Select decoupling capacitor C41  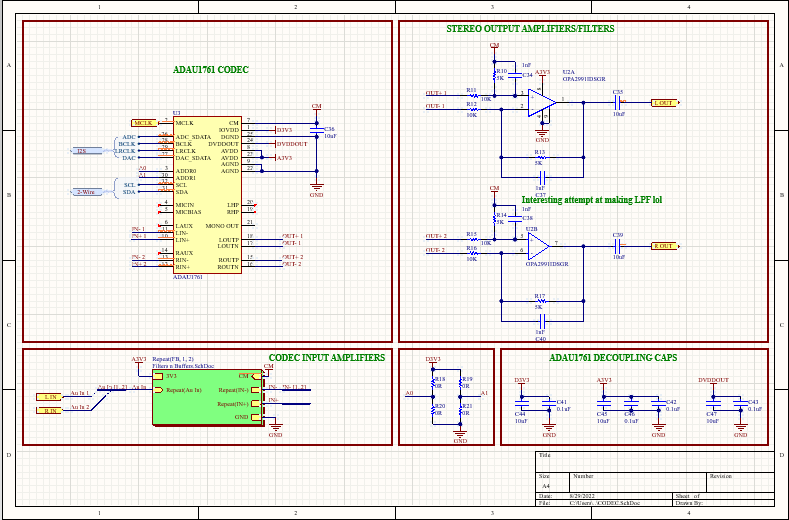pyautogui.click(x=548, y=403)
